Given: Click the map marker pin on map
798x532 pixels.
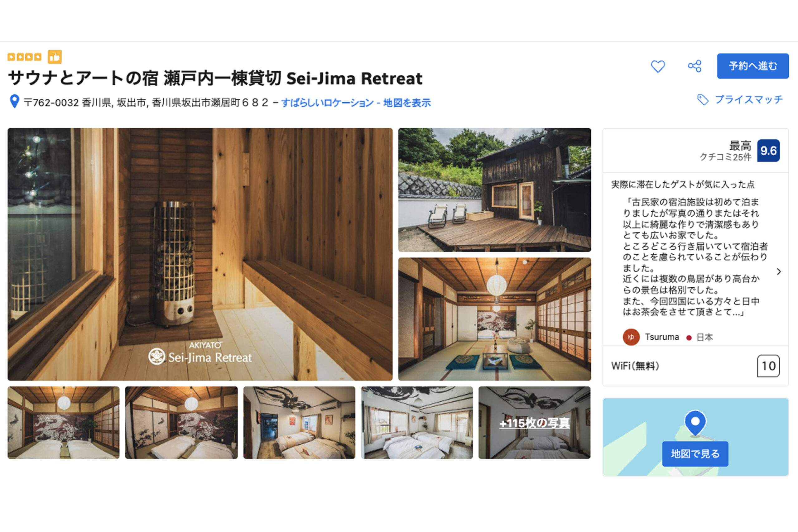Looking at the screenshot, I should pyautogui.click(x=695, y=423).
